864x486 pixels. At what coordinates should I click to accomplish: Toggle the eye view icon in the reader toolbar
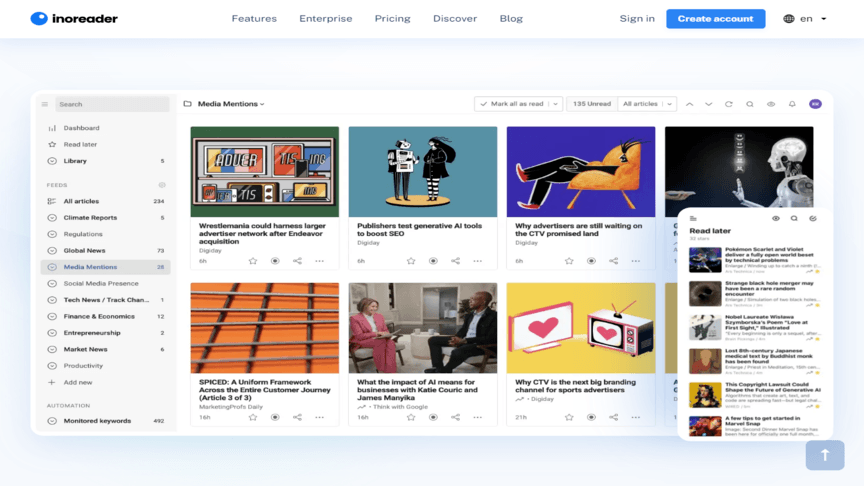tap(771, 104)
